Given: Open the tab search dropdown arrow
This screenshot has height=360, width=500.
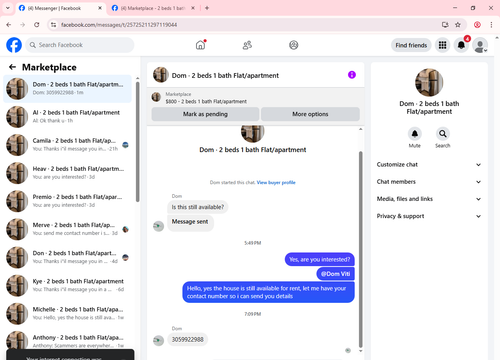Looking at the screenshot, I should (x=8, y=8).
